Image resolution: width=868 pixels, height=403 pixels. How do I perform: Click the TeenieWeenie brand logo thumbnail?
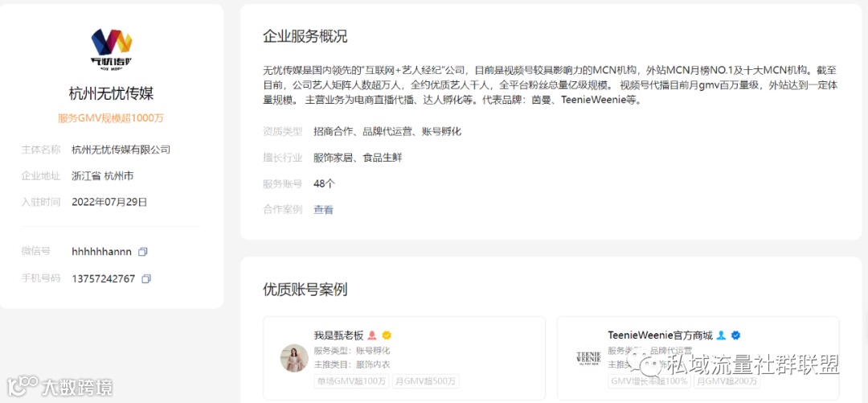click(x=588, y=358)
